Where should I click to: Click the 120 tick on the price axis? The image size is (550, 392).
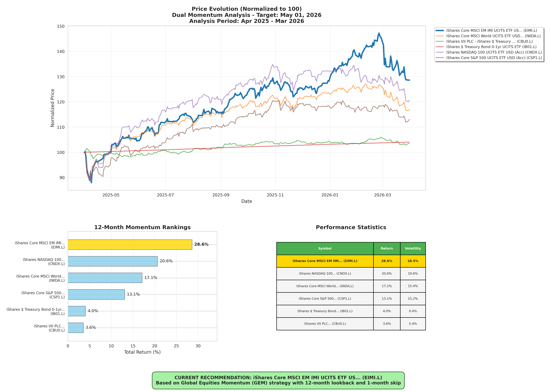pyautogui.click(x=61, y=102)
